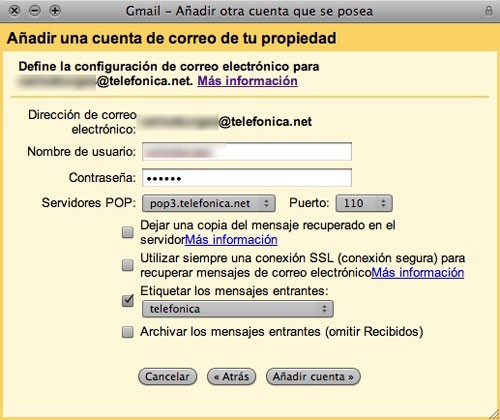Enable 'Dejar una copia del mensaje' checkbox

(x=128, y=232)
